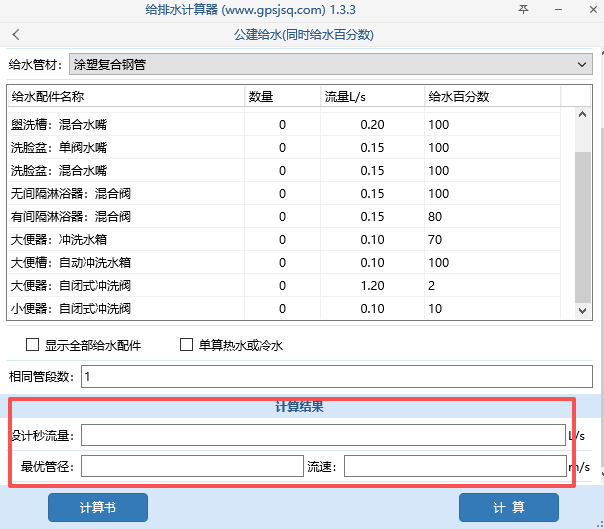Click the 给水配件名称 column header
Screen dimensions: 604x529
point(125,97)
